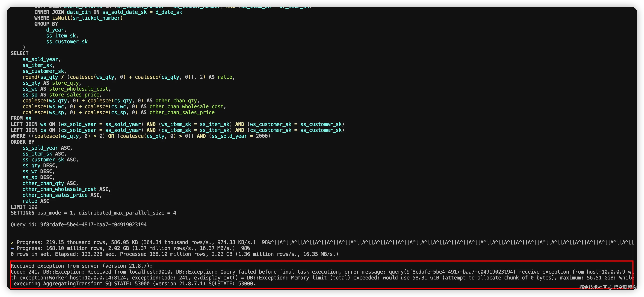Click the SETTINGS bsp_mode line
The height and width of the screenshot is (297, 644).
(93, 213)
